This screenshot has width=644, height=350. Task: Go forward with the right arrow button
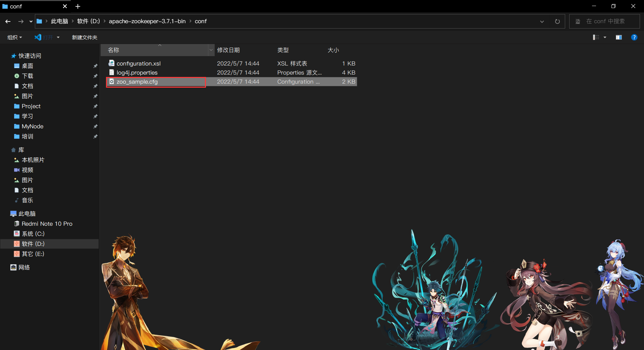(21, 21)
